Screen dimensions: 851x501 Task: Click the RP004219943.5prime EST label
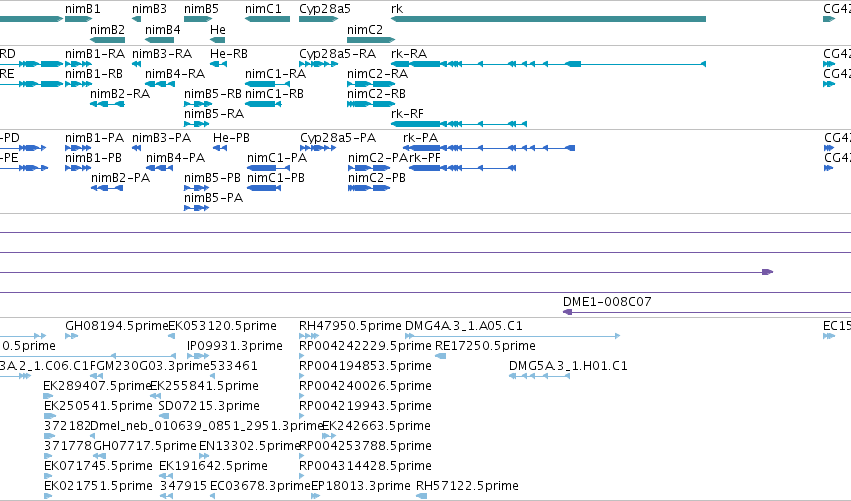tap(365, 406)
